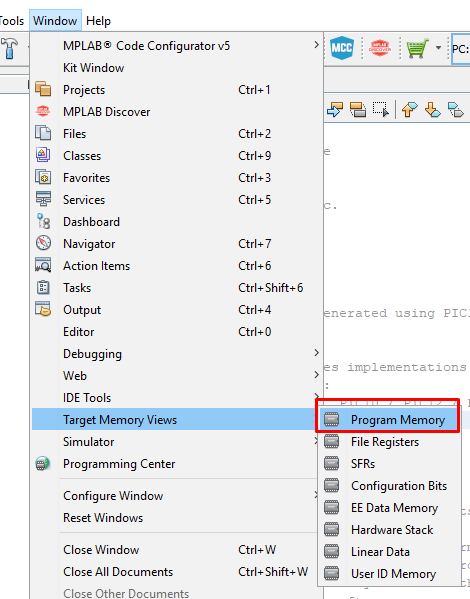Click the Projects menu icon

(x=43, y=89)
